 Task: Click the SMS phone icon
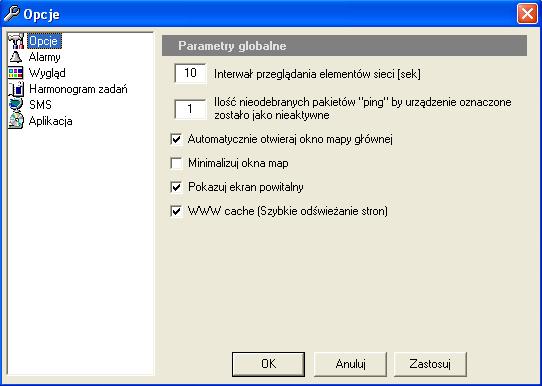(16, 105)
